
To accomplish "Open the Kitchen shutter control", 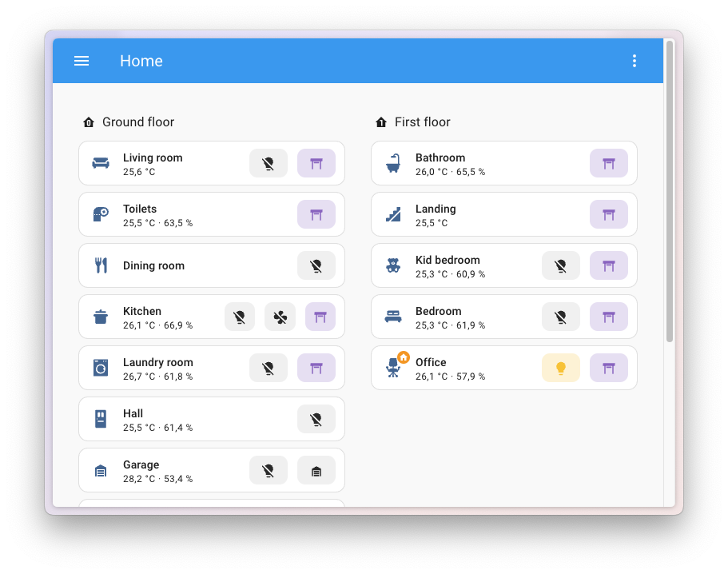I will (320, 317).
